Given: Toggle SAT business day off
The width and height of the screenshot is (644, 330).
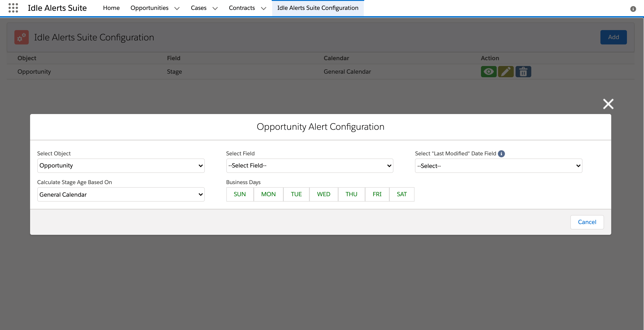Looking at the screenshot, I should (401, 194).
